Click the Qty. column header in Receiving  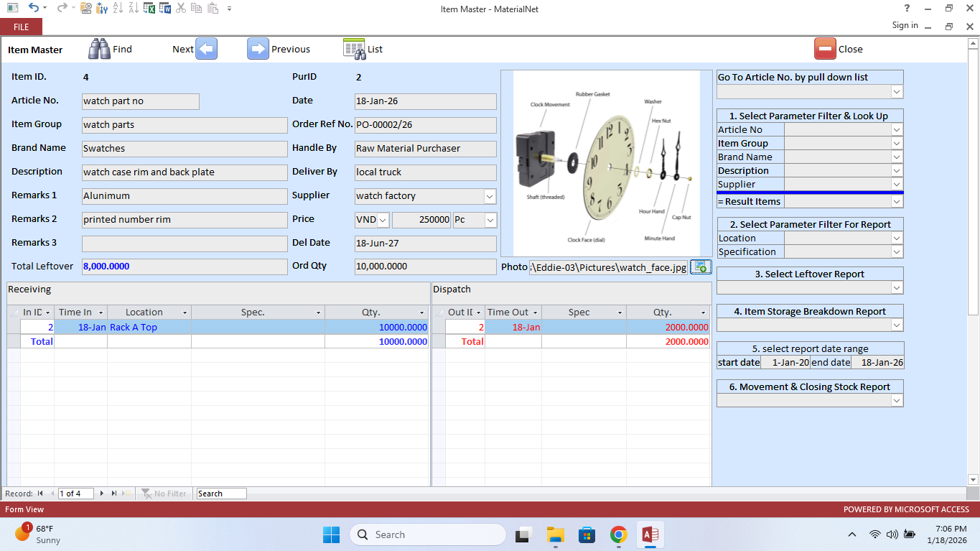[x=376, y=312]
